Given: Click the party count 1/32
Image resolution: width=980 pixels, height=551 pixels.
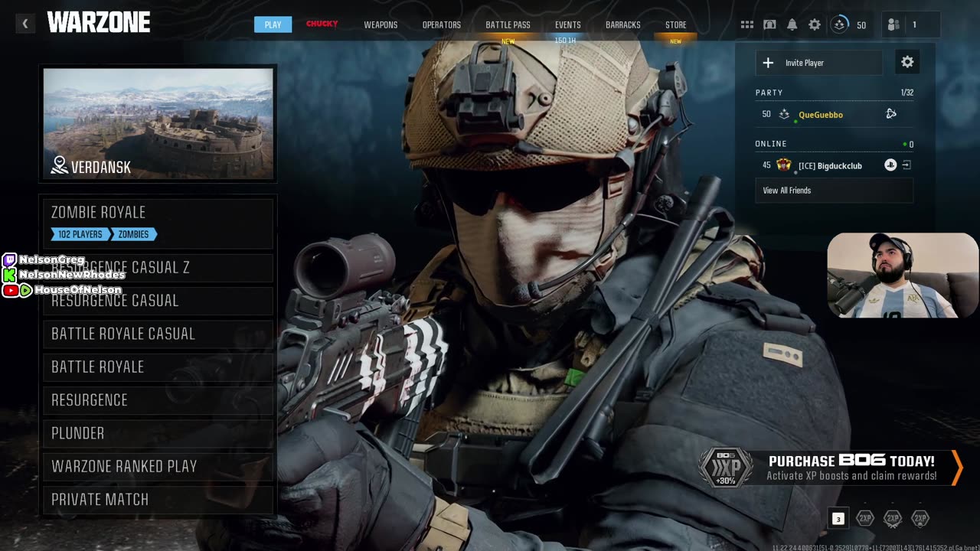Looking at the screenshot, I should pyautogui.click(x=907, y=93).
